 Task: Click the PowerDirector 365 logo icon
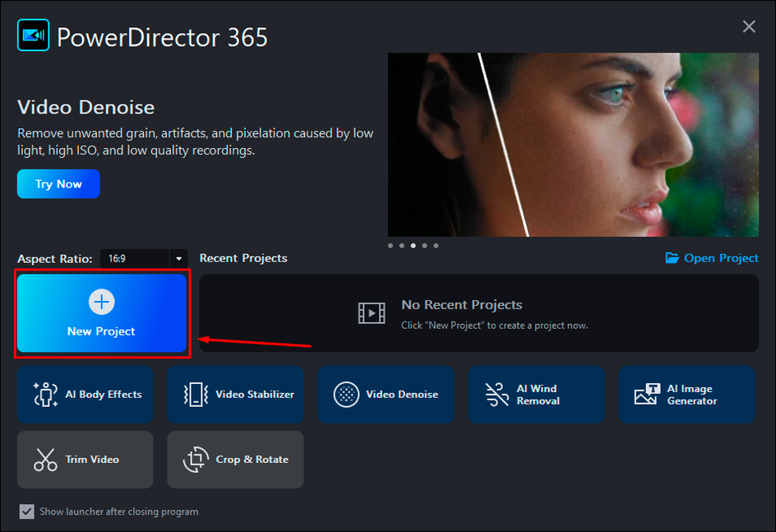(x=33, y=35)
